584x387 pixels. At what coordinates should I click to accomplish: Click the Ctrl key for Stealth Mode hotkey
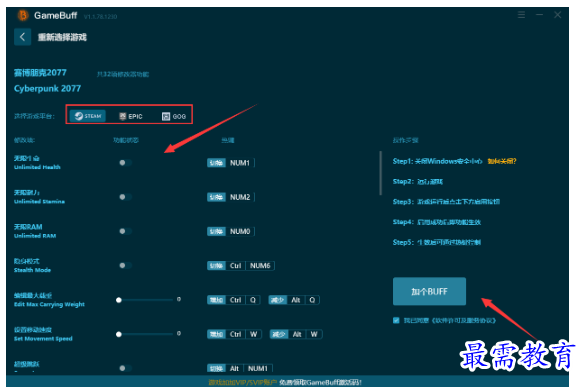click(x=235, y=266)
